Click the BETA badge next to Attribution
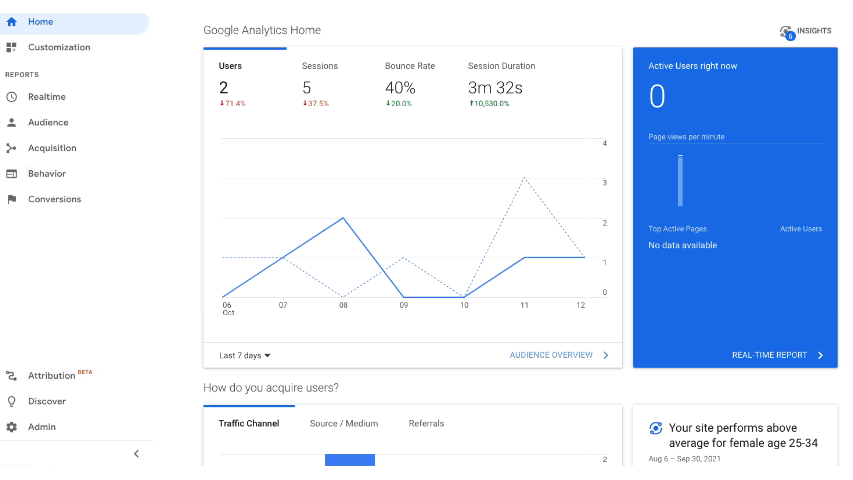This screenshot has height=480, width=853. 85,372
